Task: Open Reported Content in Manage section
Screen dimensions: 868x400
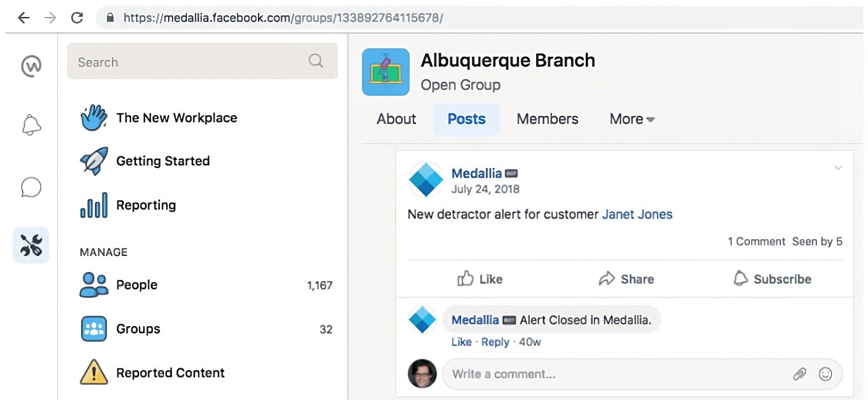Action: tap(153, 372)
